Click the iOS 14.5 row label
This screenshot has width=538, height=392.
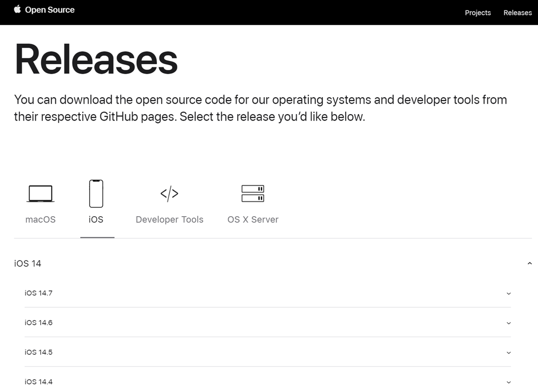click(38, 352)
